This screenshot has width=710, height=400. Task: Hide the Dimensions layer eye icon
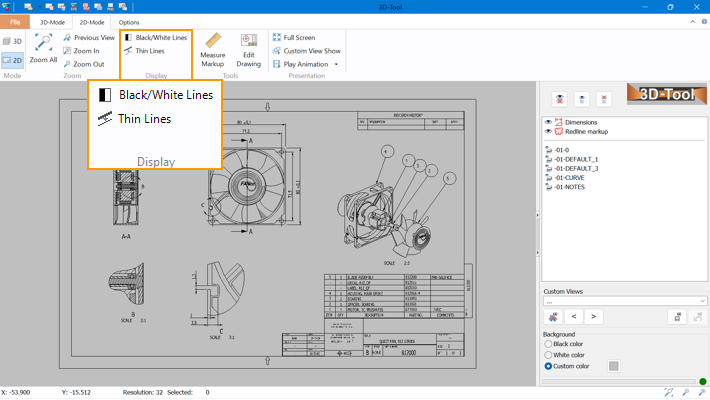[x=548, y=122]
